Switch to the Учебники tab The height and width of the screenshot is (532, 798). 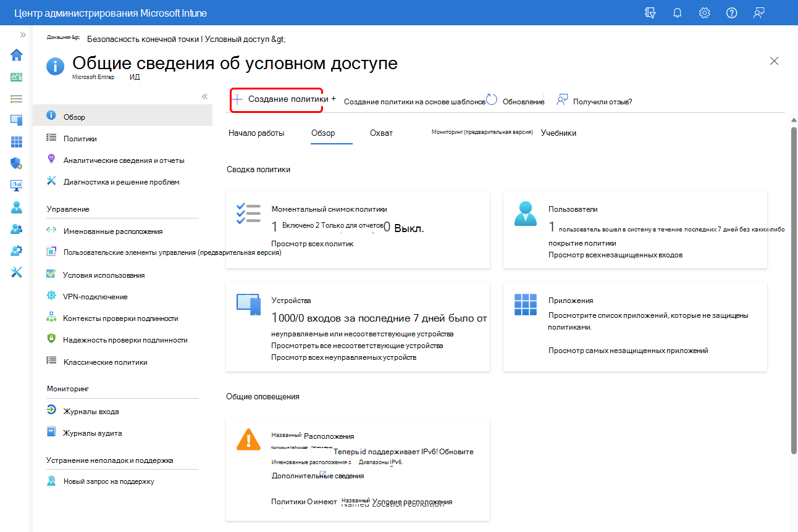(x=558, y=133)
